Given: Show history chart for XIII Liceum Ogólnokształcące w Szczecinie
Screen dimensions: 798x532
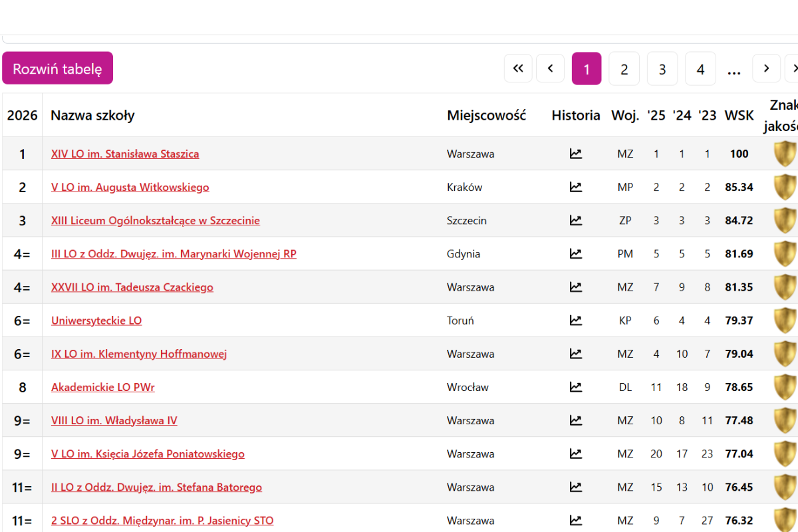Looking at the screenshot, I should coord(576,220).
